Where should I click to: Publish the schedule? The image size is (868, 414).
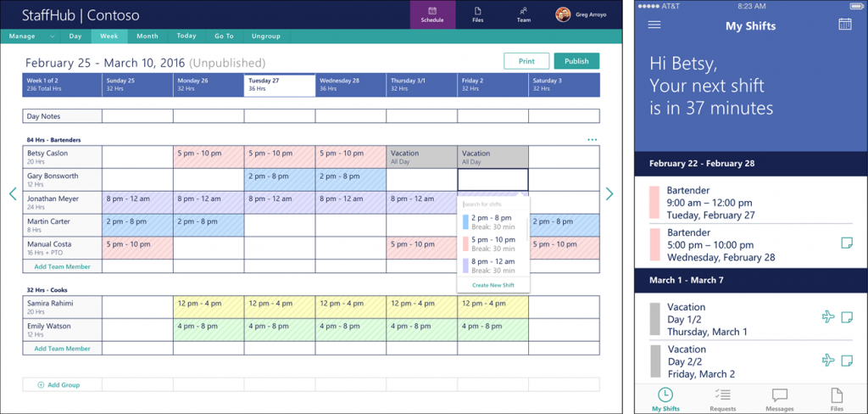576,61
